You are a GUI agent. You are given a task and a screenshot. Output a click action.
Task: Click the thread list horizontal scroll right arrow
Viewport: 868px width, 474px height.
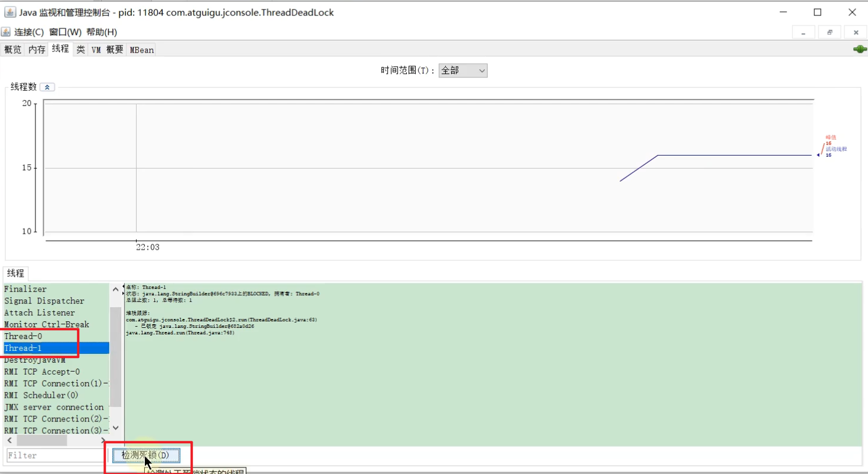coord(103,441)
